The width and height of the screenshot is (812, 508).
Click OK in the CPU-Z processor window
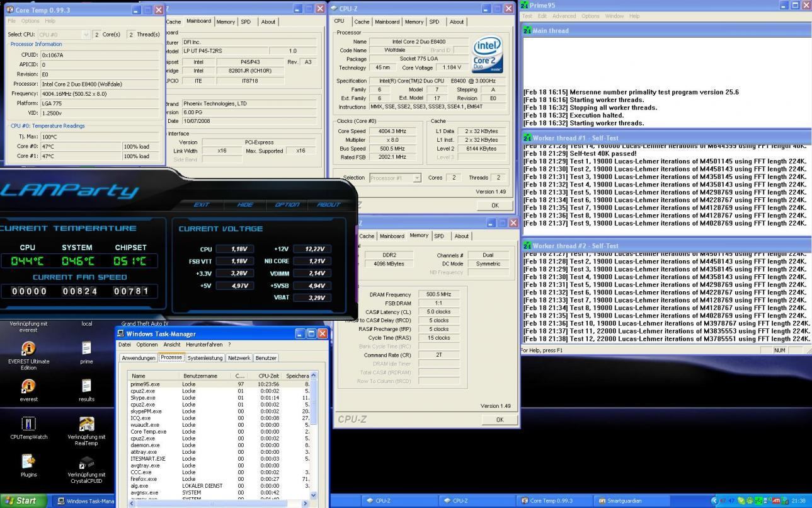pyautogui.click(x=495, y=205)
